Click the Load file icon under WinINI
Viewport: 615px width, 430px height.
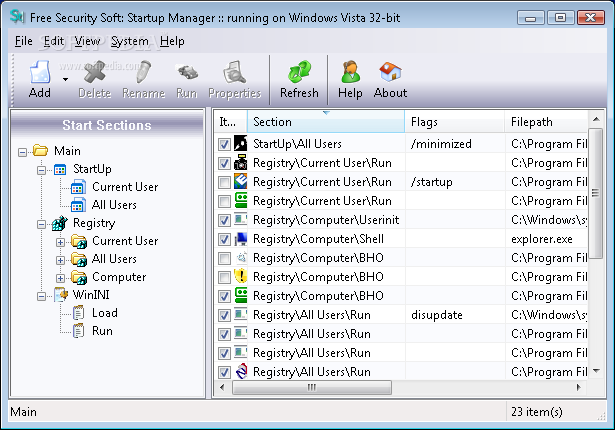click(x=78, y=313)
